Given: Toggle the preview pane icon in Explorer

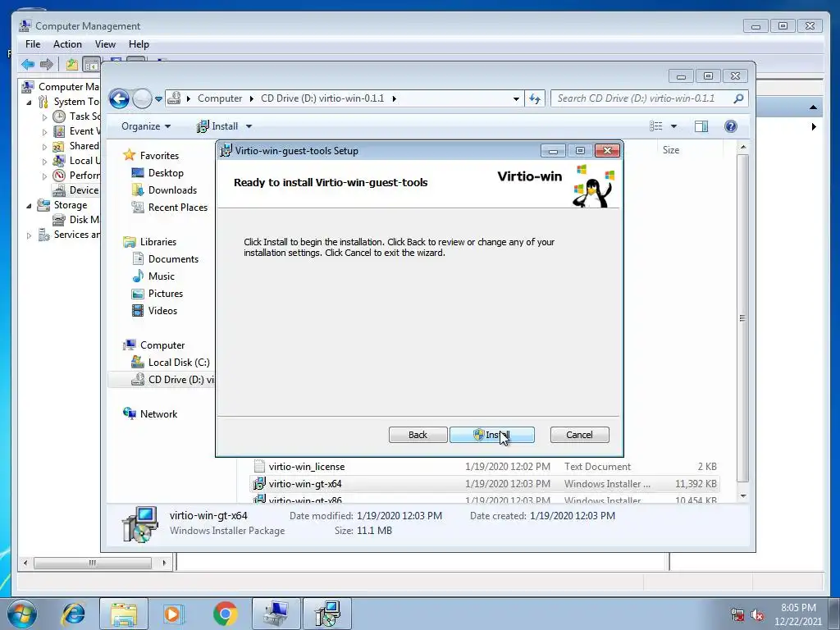Looking at the screenshot, I should point(701,126).
